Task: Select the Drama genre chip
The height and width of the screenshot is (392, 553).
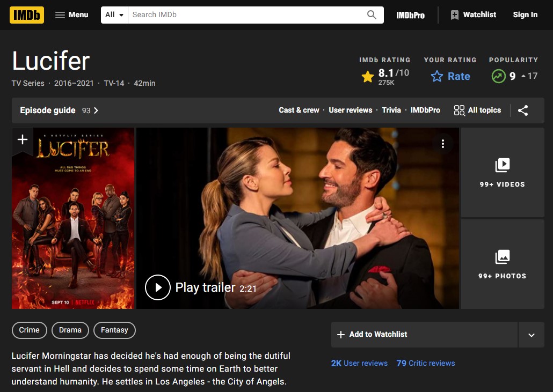Action: [x=70, y=330]
